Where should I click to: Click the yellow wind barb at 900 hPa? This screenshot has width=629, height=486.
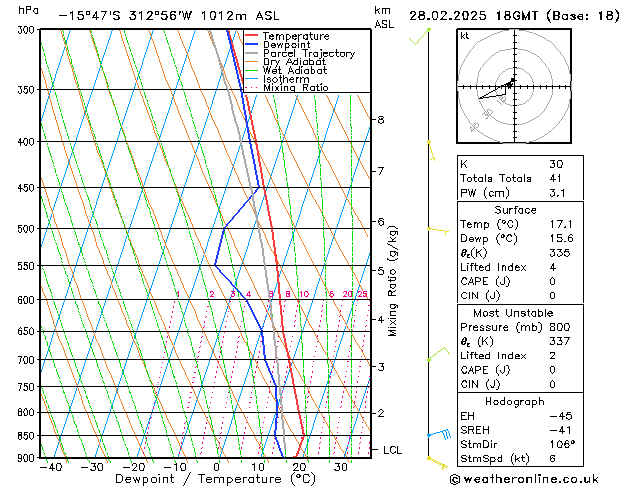tap(437, 463)
